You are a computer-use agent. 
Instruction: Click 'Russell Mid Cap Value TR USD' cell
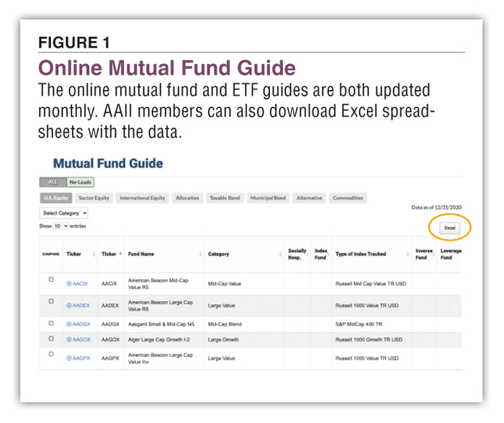(371, 283)
